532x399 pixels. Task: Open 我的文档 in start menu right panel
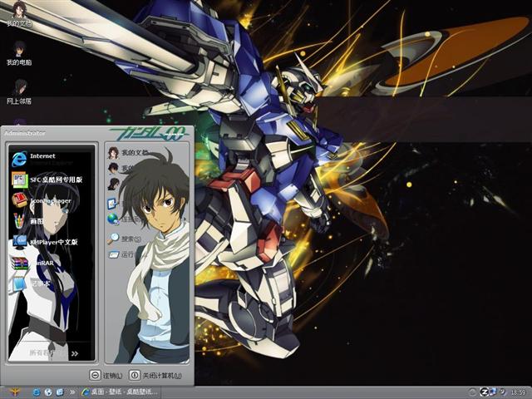point(126,153)
